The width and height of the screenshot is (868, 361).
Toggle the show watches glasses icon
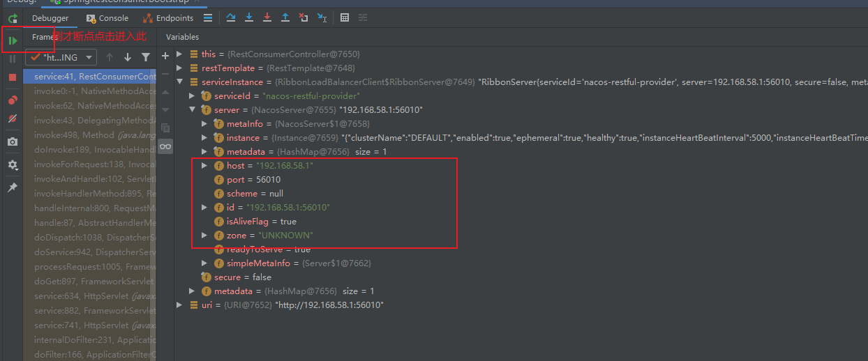tap(165, 146)
